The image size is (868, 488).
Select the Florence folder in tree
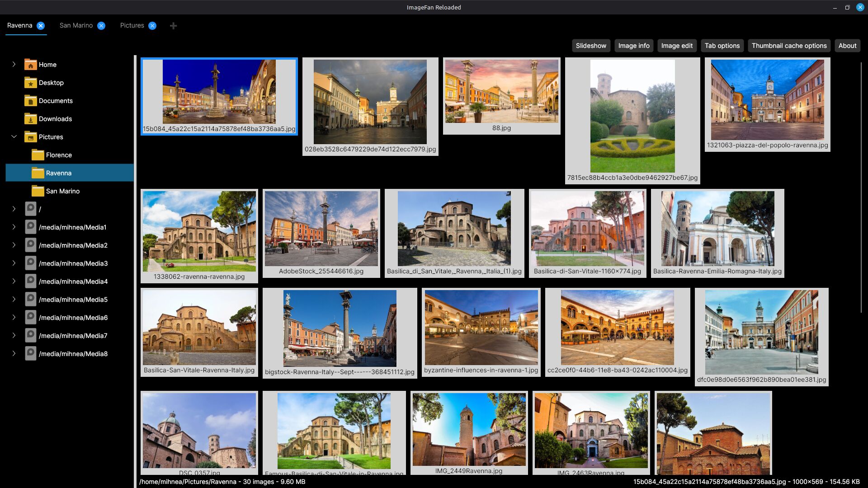click(x=59, y=155)
